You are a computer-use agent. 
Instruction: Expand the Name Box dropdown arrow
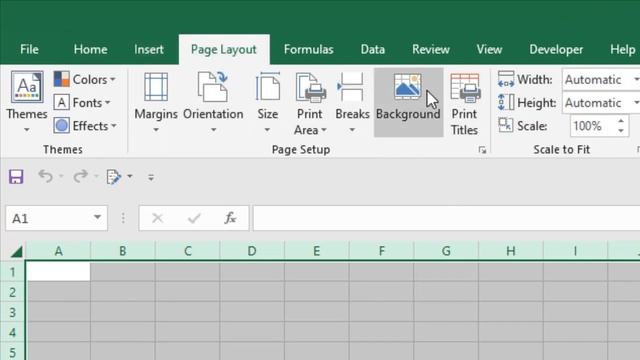coord(97,218)
